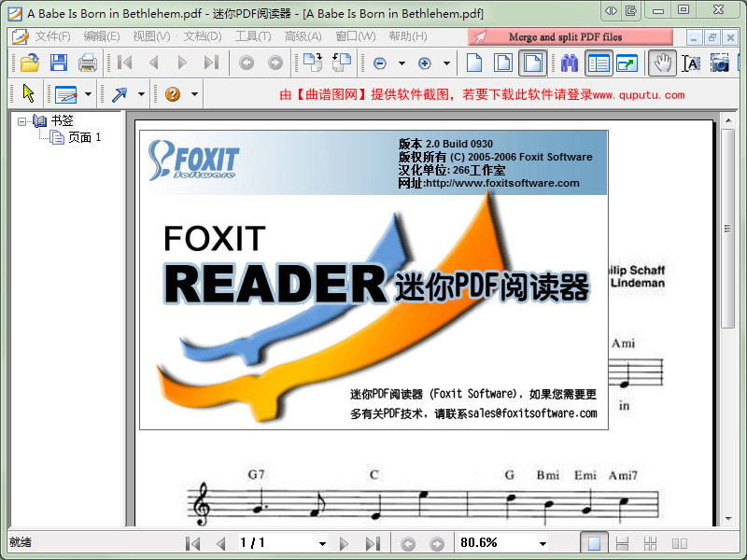Click next view in status bar
The image size is (747, 560).
pyautogui.click(x=437, y=543)
